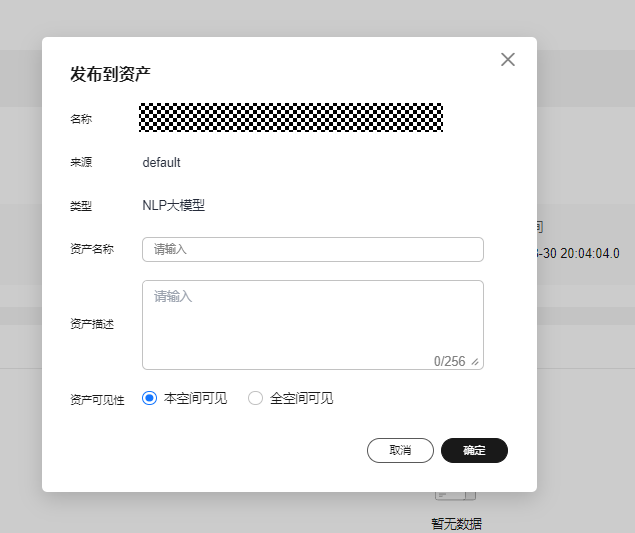Click the 'default' source value

coord(161,162)
